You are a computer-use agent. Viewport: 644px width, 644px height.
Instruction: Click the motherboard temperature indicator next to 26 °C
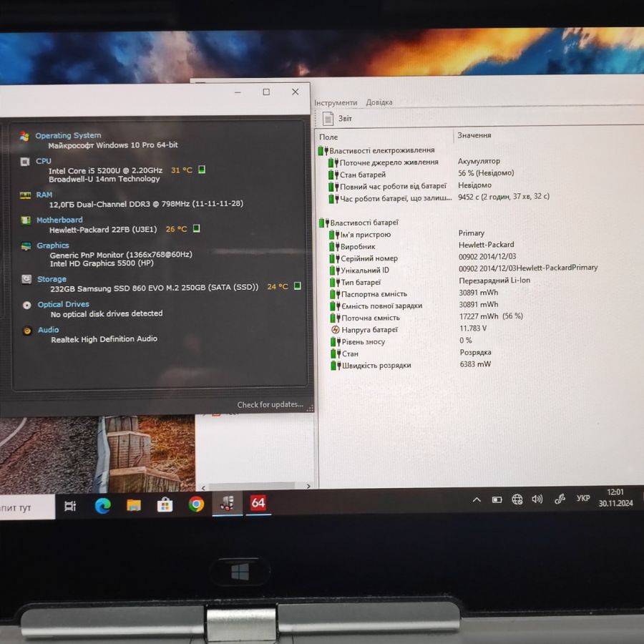point(196,228)
